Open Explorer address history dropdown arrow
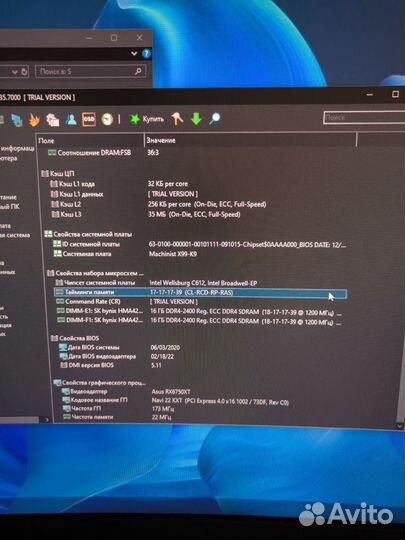The image size is (405, 540). (x=14, y=72)
